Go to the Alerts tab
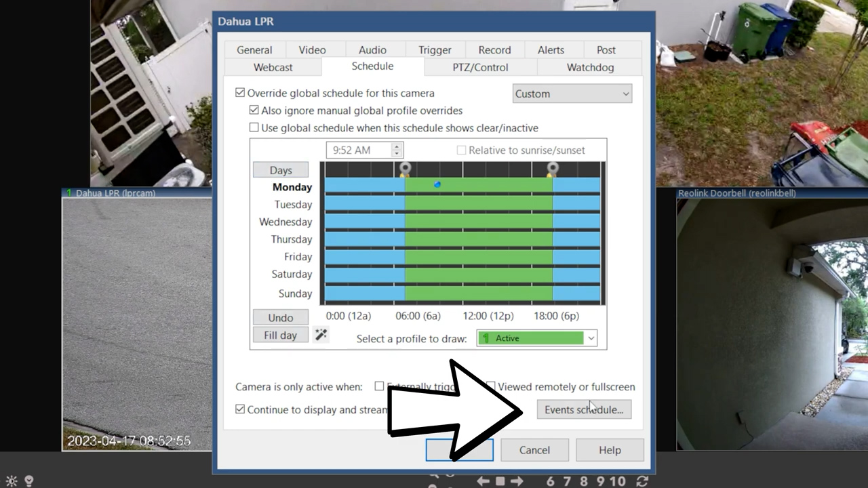This screenshot has height=488, width=868. pos(551,50)
